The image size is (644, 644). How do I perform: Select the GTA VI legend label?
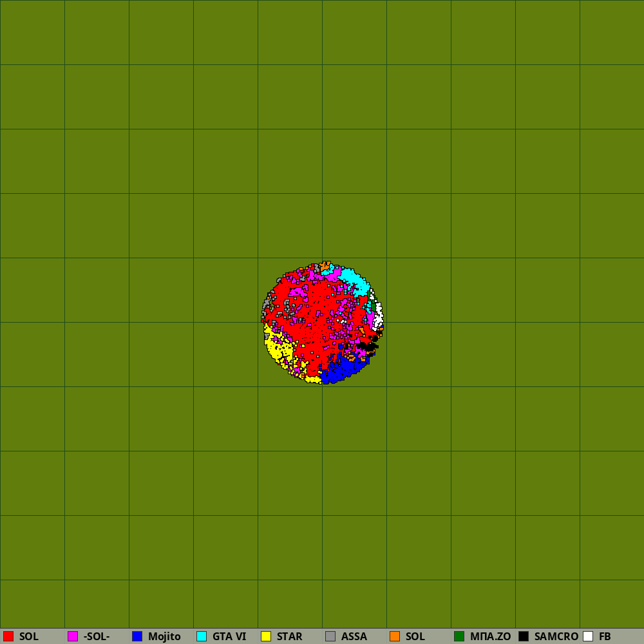(229, 637)
